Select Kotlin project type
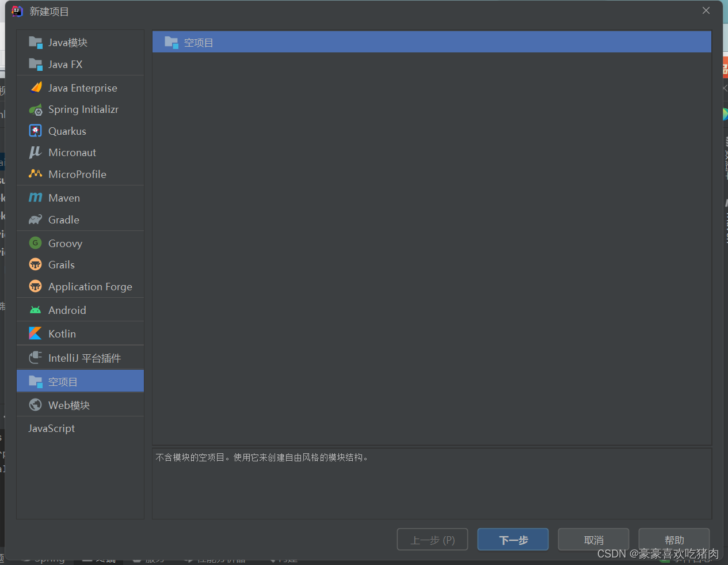The height and width of the screenshot is (565, 728). point(81,333)
